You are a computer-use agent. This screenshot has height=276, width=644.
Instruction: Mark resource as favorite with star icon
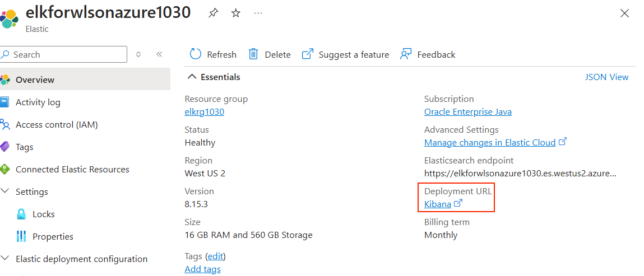[x=235, y=13]
